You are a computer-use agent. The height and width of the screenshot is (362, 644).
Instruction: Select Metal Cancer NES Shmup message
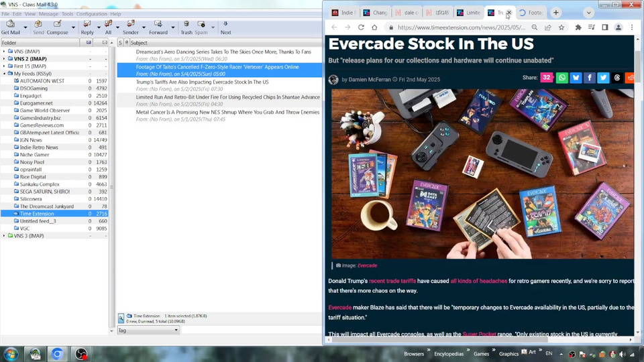(219, 115)
